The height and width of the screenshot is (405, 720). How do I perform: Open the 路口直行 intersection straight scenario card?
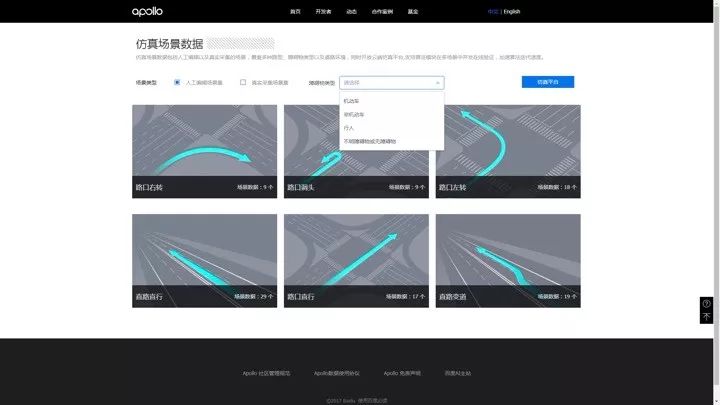coord(356,261)
